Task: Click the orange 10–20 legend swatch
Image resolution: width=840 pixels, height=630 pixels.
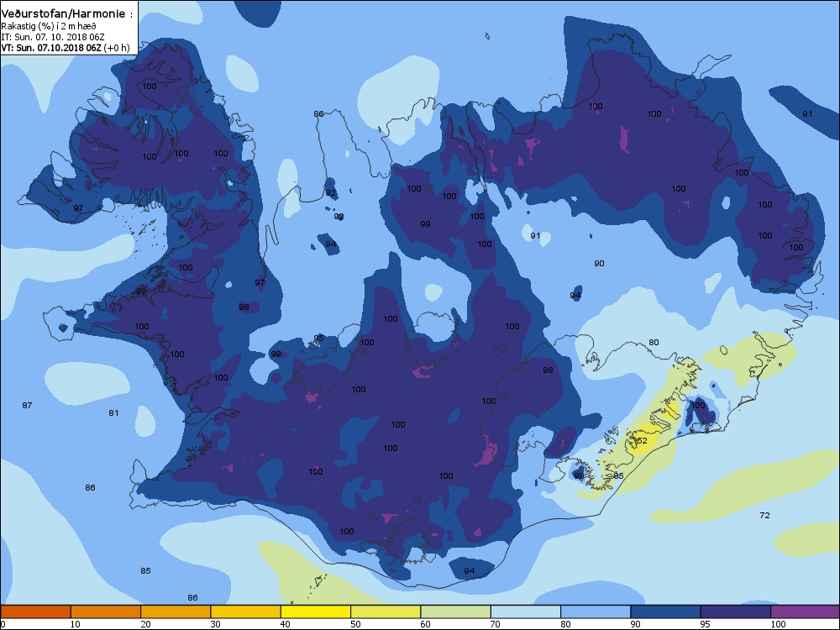Action: click(106, 612)
